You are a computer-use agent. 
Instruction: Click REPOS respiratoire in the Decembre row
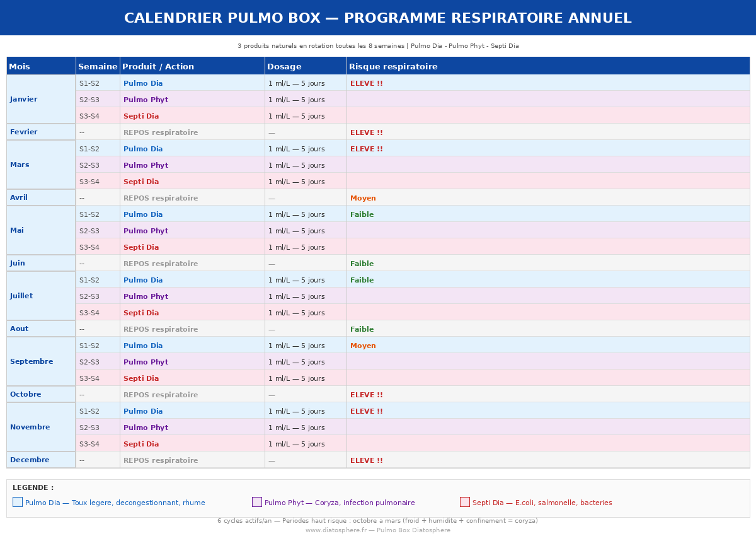click(x=161, y=460)
